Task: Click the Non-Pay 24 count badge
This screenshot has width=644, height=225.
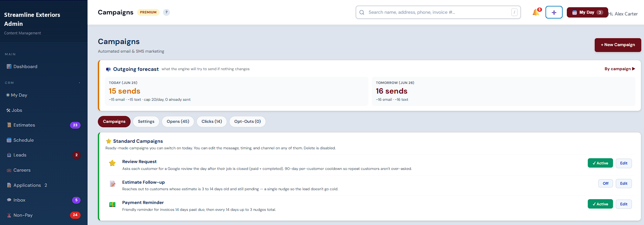Action: pyautogui.click(x=75, y=215)
